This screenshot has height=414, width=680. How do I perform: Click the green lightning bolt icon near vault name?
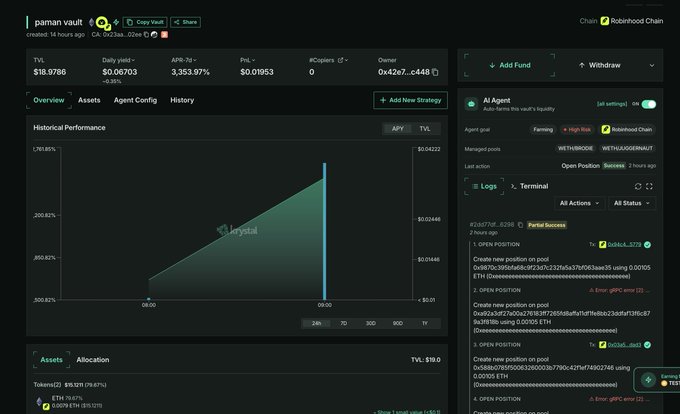click(x=116, y=22)
